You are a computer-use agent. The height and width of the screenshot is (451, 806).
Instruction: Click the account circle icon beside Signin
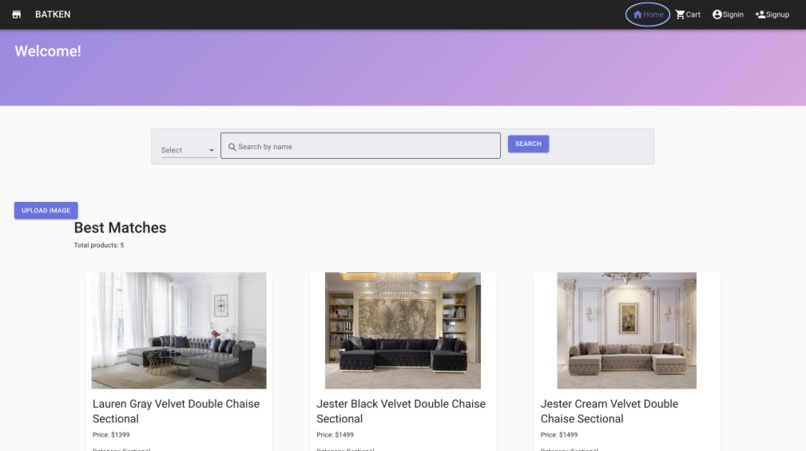(x=717, y=14)
